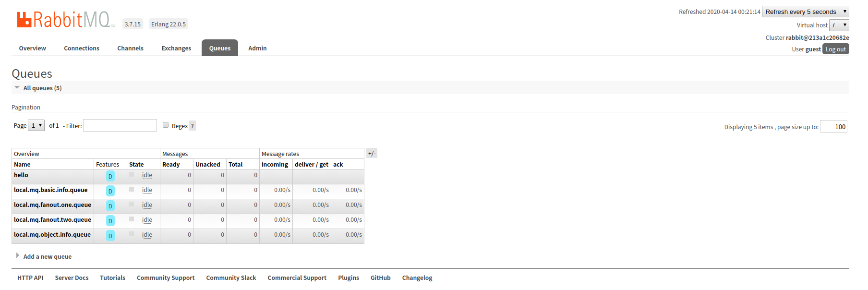Enable the Regex filter checkbox

166,125
